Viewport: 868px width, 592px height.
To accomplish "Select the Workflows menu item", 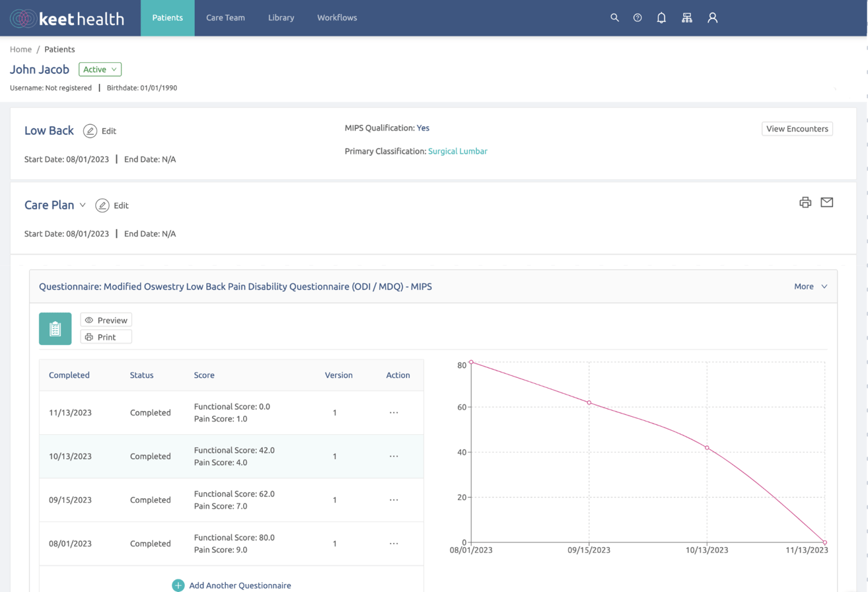I will point(337,18).
